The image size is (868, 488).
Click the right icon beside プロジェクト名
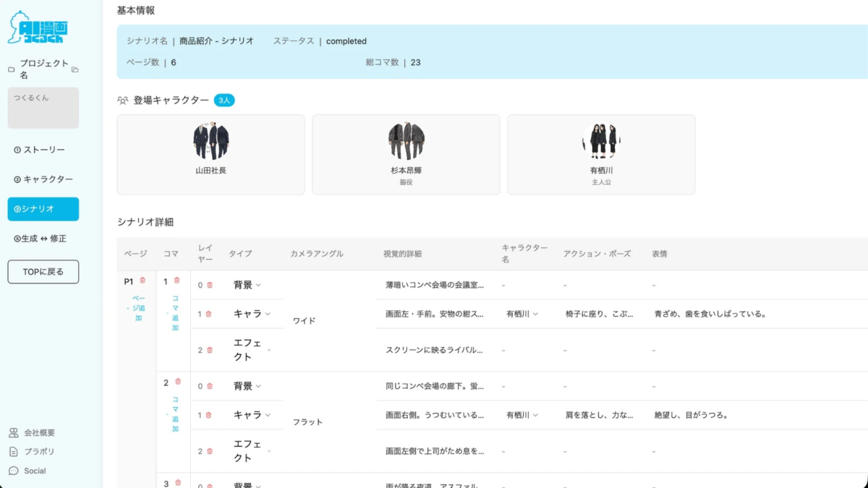[75, 69]
